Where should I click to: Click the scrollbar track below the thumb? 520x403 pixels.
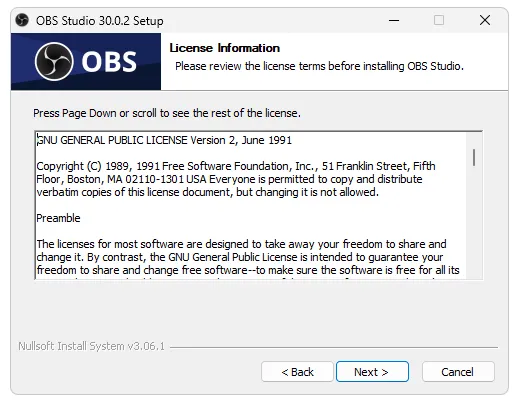[x=474, y=223]
